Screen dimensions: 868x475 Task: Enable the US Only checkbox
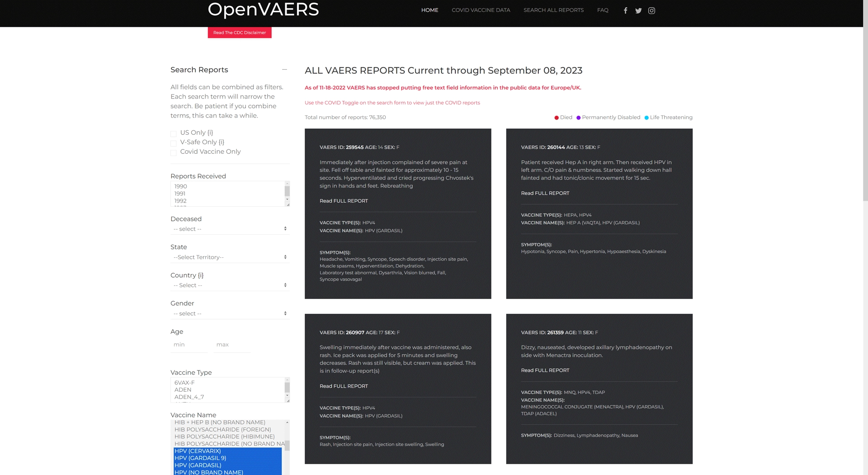click(174, 133)
